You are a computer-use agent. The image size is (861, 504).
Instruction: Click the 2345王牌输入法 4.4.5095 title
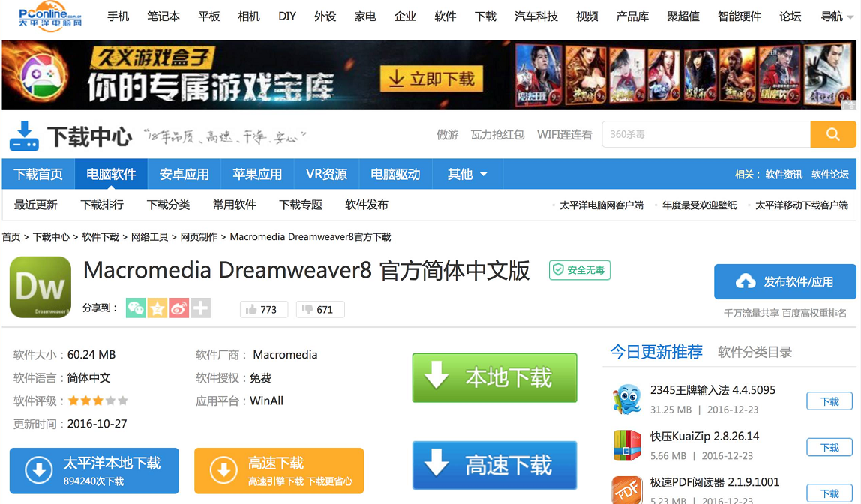point(712,390)
